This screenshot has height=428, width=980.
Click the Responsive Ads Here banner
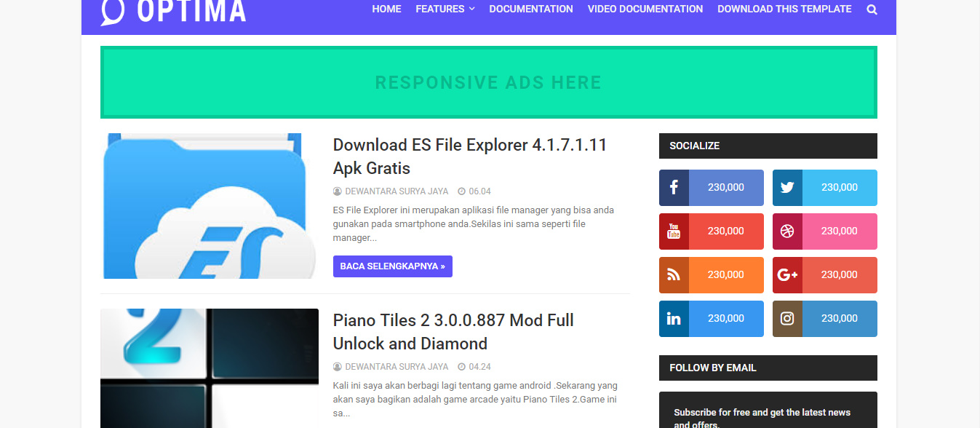(489, 82)
